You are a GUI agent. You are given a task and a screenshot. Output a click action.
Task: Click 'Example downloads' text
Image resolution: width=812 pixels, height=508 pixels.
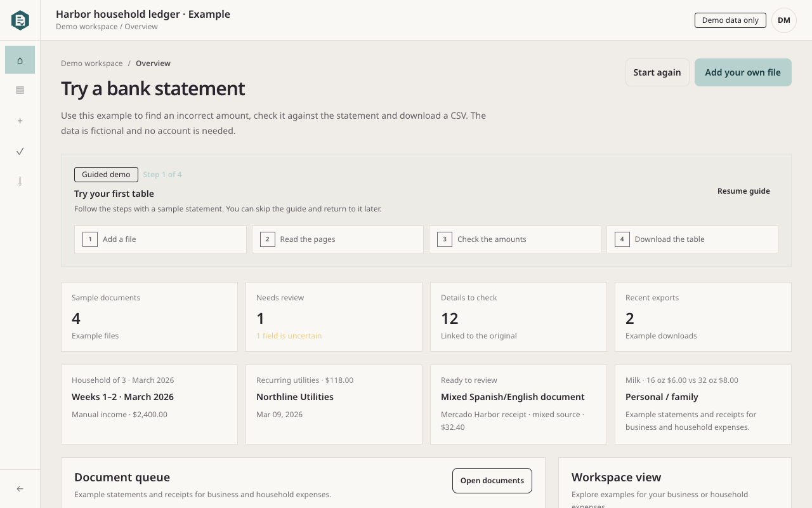pos(661,336)
